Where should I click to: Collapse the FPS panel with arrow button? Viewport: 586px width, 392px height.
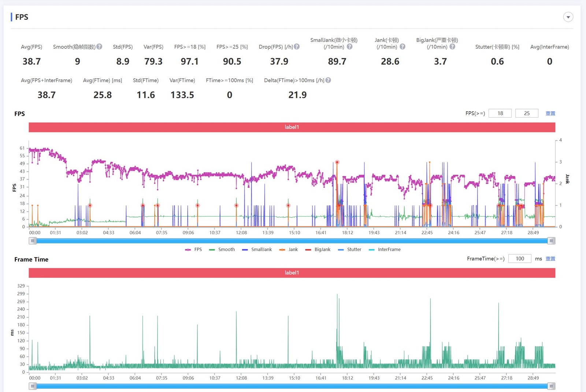click(x=568, y=17)
